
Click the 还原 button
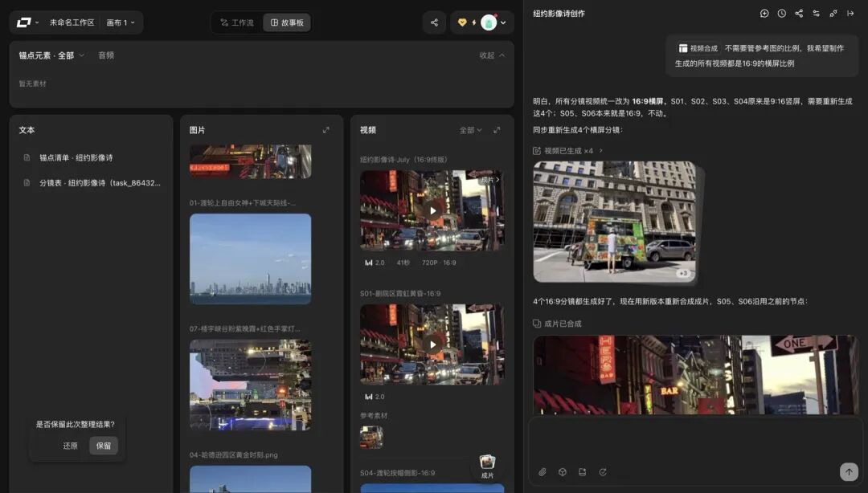pos(70,446)
